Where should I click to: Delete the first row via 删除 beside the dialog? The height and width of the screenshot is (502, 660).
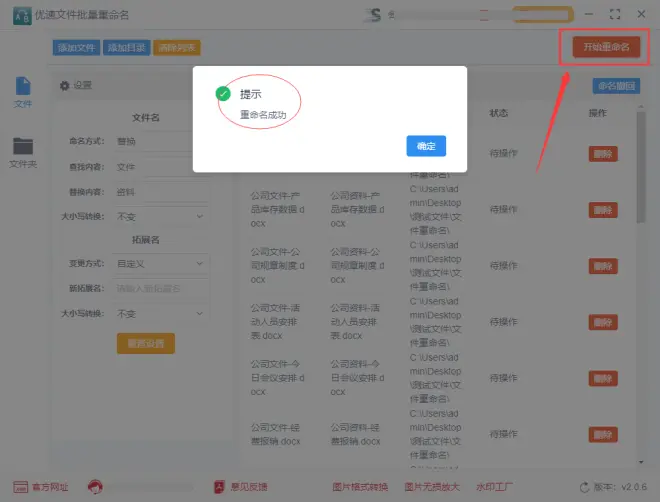(603, 154)
